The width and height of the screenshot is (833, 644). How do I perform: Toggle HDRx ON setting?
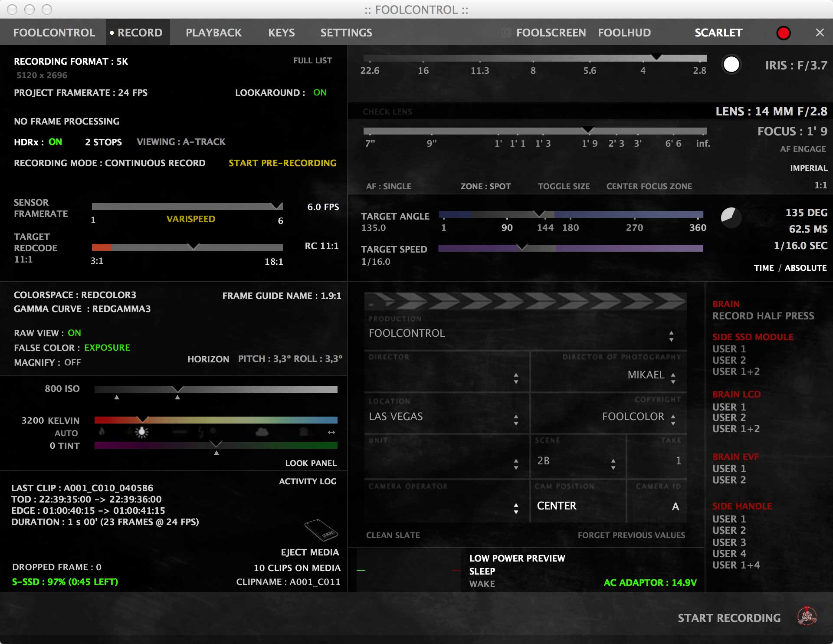(x=55, y=142)
